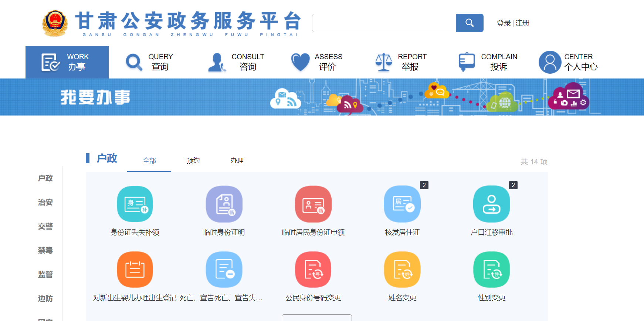Select 交警 category in the sidebar
The image size is (644, 321).
tap(45, 226)
